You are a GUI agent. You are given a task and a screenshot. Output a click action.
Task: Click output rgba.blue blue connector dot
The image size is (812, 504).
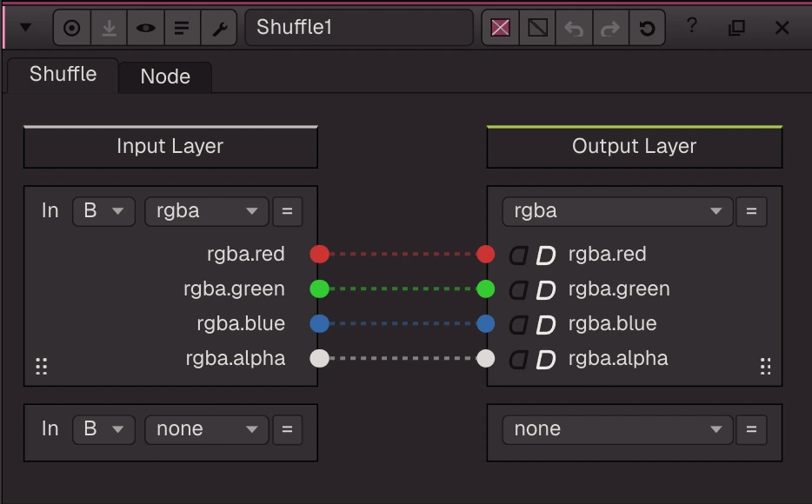(485, 324)
